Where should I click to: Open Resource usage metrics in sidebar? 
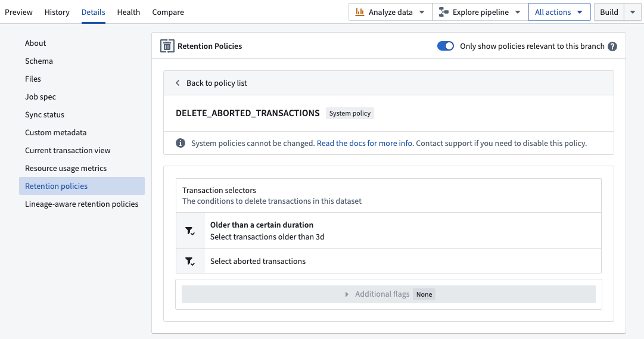82,168
